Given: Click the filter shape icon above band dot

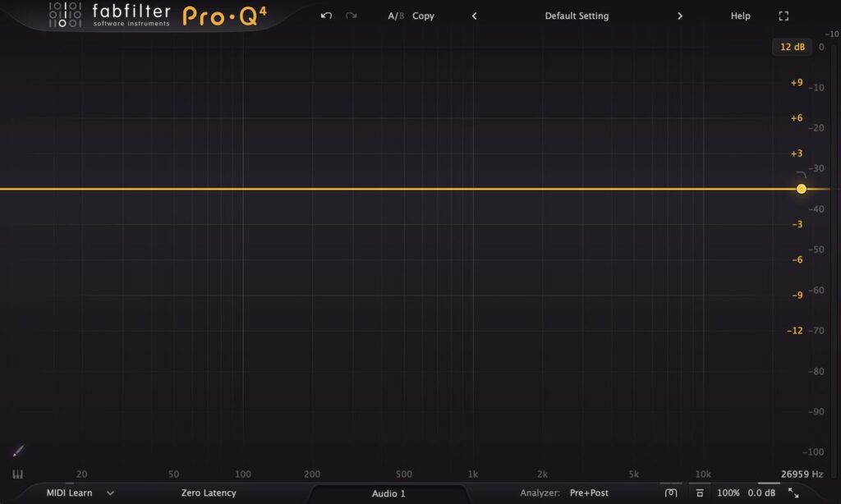Looking at the screenshot, I should [802, 175].
